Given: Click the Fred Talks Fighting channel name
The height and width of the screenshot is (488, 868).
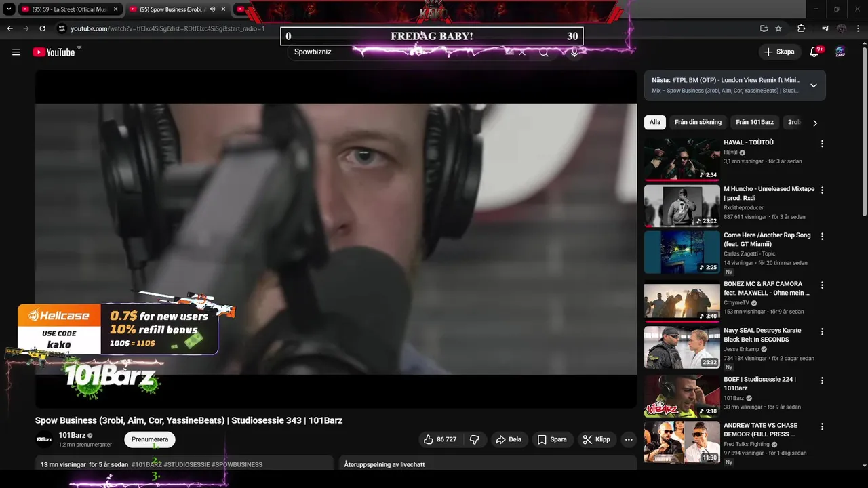Looking at the screenshot, I should [747, 445].
